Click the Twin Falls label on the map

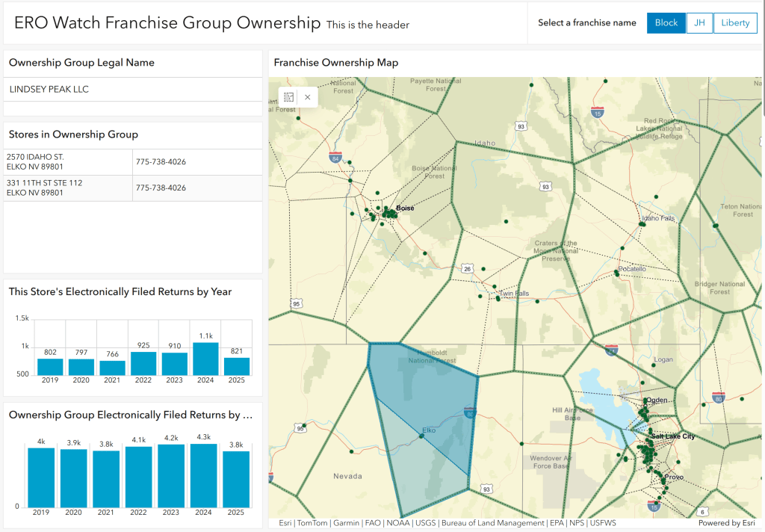(x=514, y=294)
